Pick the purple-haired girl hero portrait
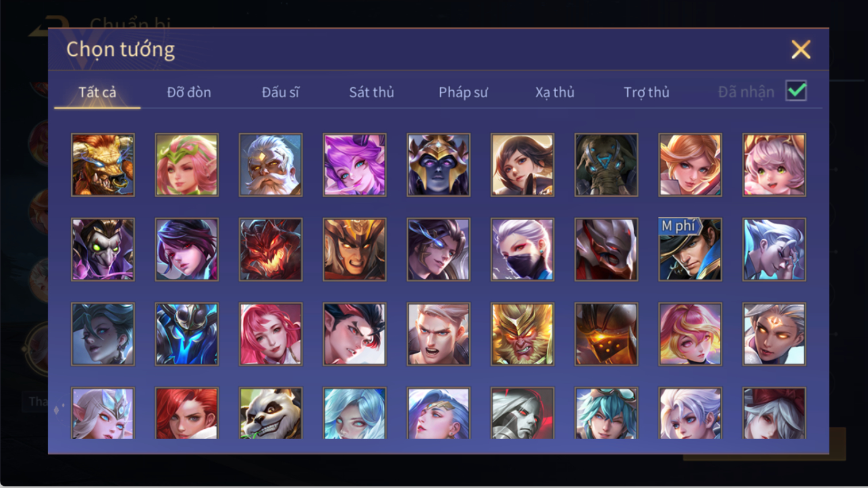This screenshot has width=868, height=488. click(x=354, y=165)
